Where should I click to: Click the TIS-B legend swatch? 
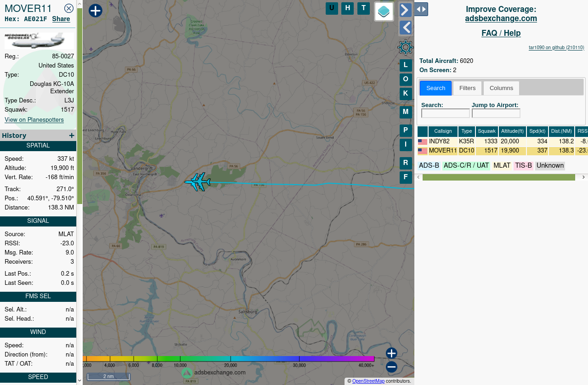point(523,166)
